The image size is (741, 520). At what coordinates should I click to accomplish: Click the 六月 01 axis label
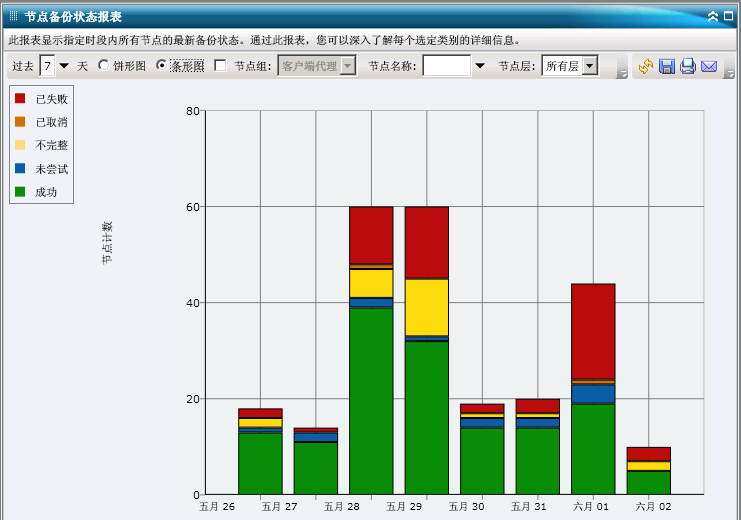pos(591,507)
